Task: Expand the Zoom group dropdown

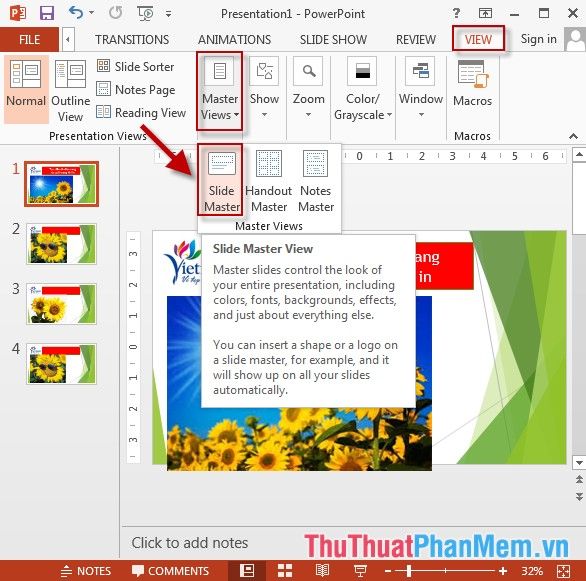Action: (x=309, y=88)
